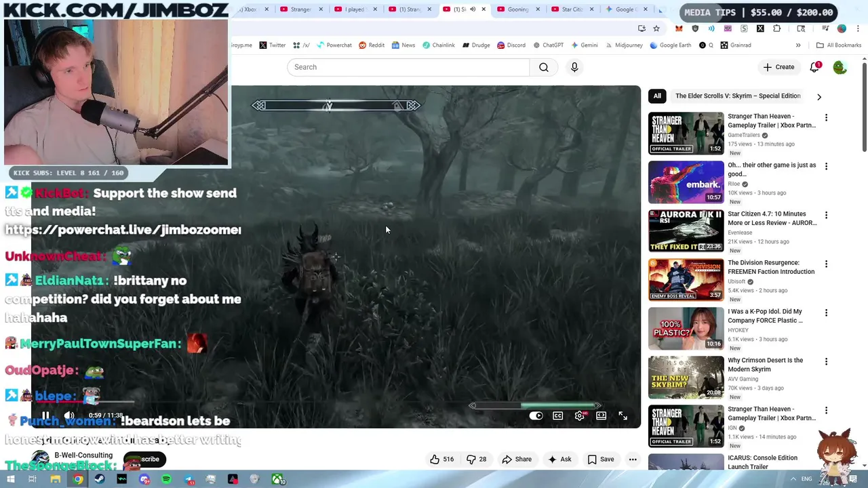Share this video

click(517, 459)
